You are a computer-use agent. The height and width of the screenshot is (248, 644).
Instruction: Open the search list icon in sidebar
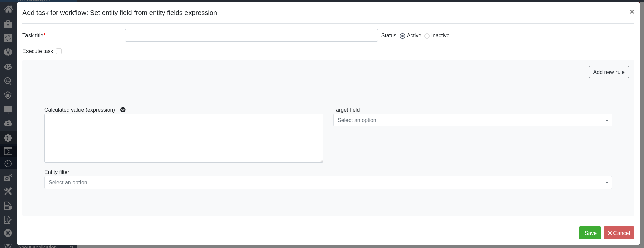(8, 81)
